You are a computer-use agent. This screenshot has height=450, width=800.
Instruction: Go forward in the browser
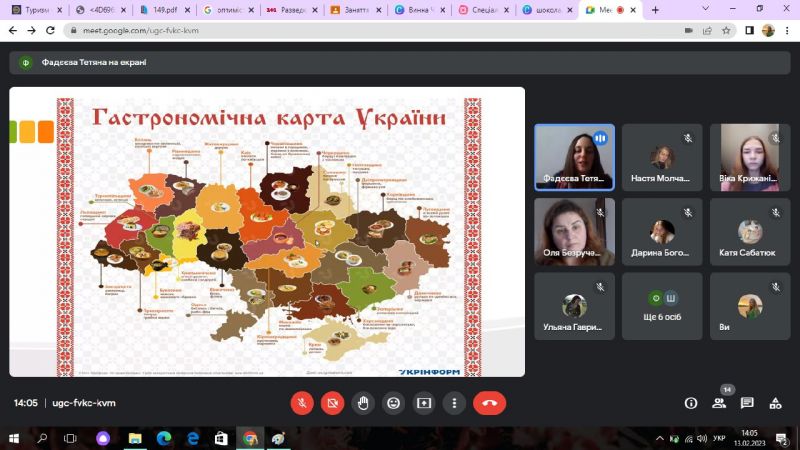coord(31,31)
